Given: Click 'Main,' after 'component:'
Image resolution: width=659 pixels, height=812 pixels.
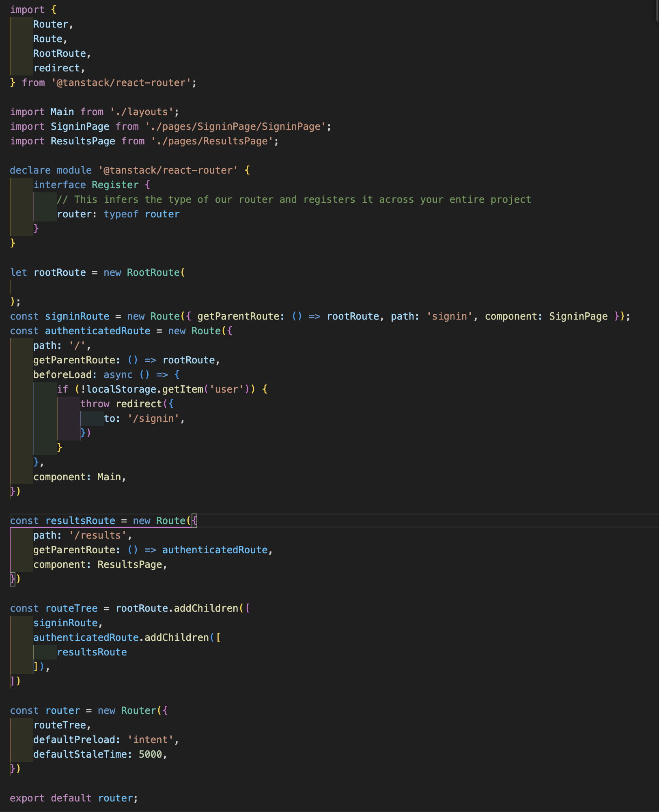Looking at the screenshot, I should (112, 477).
